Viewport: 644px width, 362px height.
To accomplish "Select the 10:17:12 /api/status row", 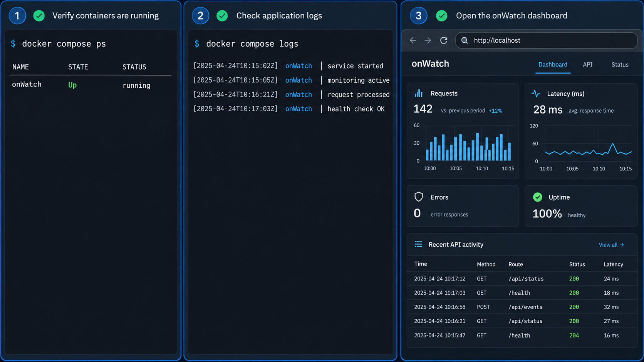I will [522, 279].
